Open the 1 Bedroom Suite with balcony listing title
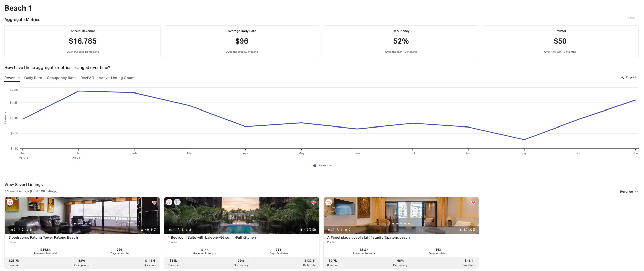This screenshot has height=271, width=644. pyautogui.click(x=212, y=238)
